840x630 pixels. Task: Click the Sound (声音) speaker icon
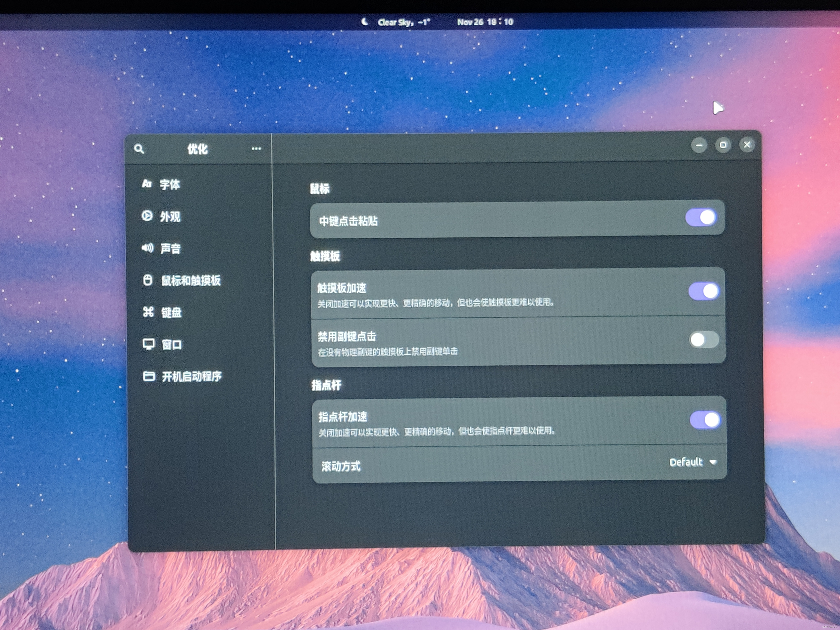[x=147, y=248]
